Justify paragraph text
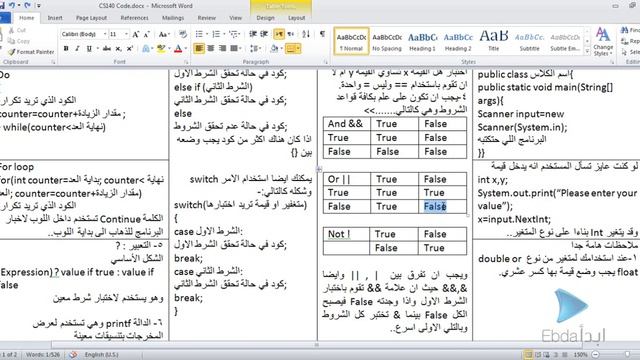This screenshot has width=640, height=360. [234, 49]
